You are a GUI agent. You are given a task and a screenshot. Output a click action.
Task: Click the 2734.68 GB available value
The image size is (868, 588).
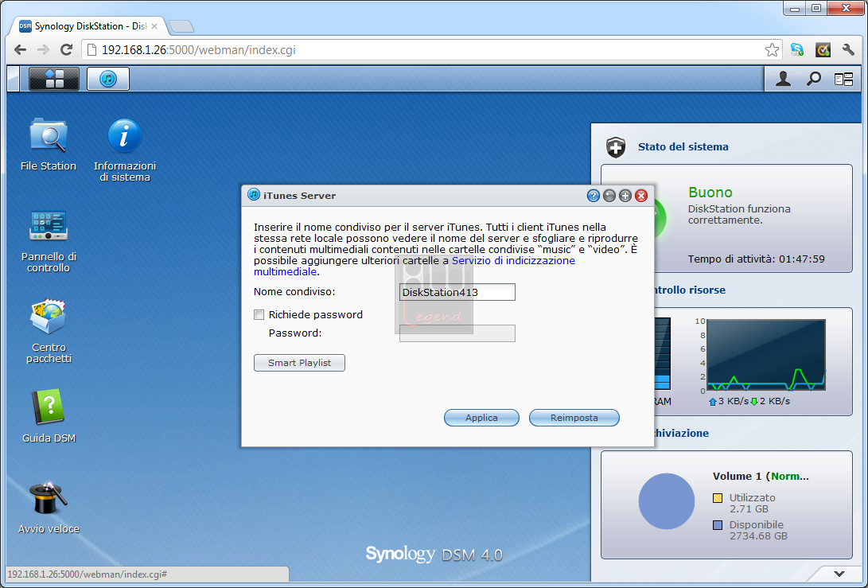pos(758,536)
